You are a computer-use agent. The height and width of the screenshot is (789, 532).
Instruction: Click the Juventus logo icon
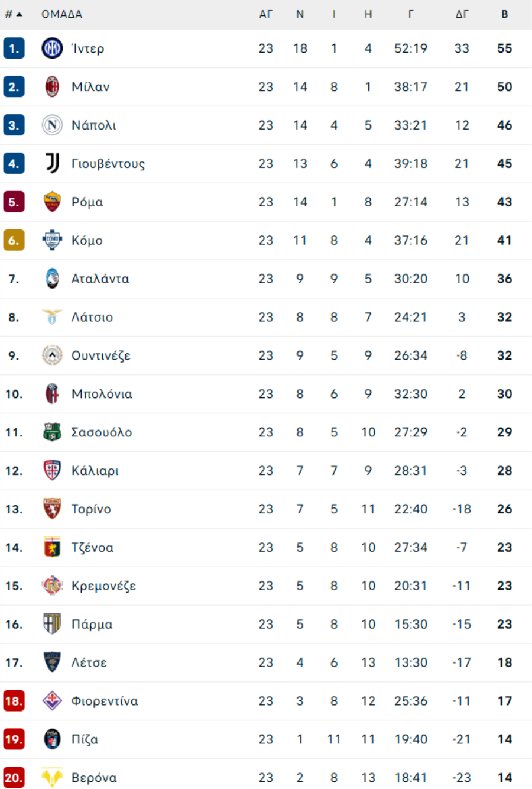point(52,163)
